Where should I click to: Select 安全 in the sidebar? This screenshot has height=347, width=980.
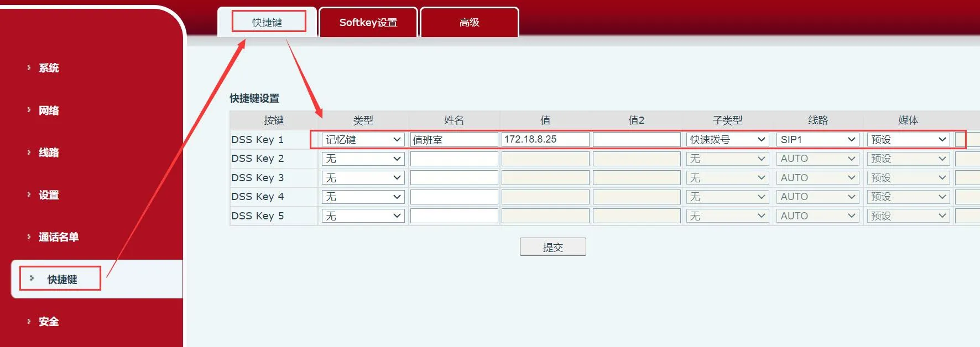click(x=49, y=322)
